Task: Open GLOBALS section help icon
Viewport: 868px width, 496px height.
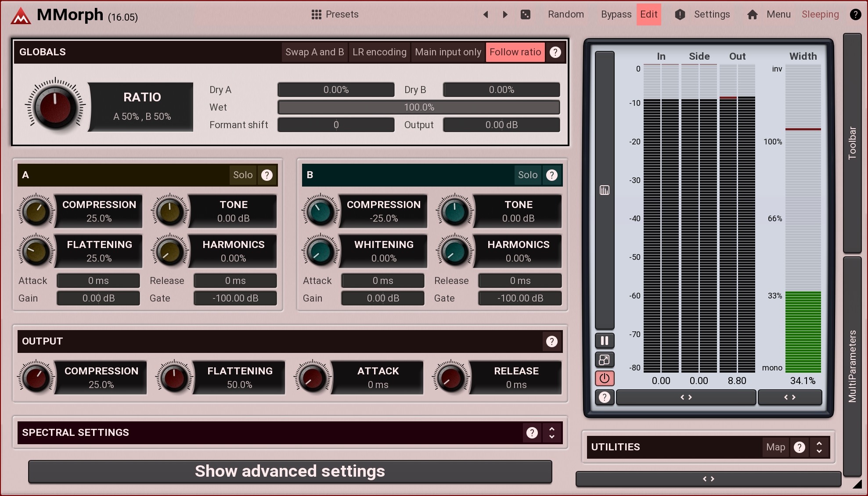Action: tap(555, 52)
